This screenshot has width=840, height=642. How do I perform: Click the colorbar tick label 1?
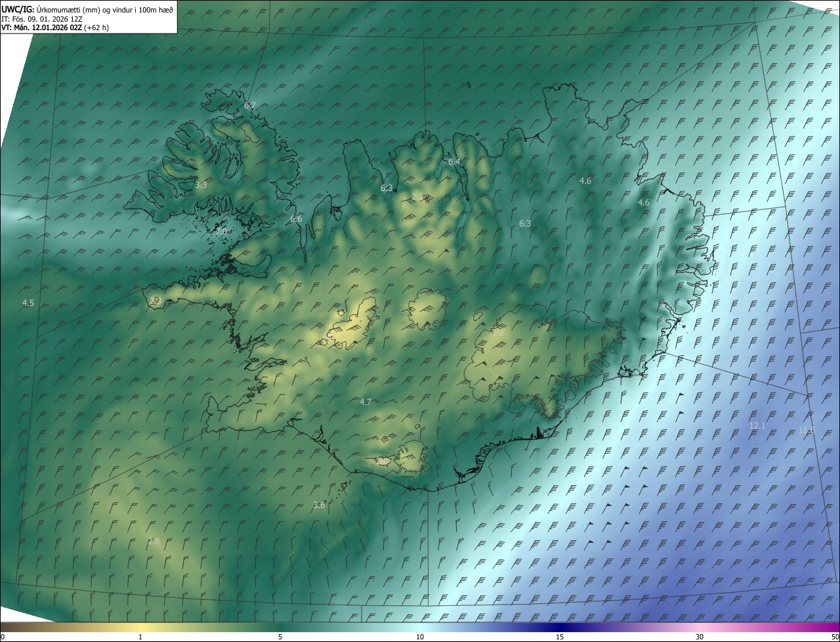coord(140,637)
